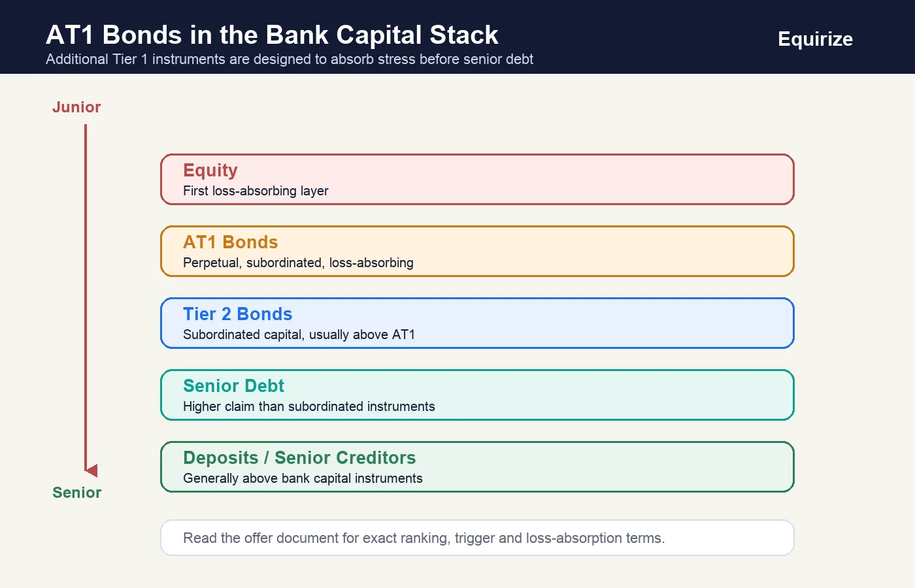Click the subtitle about Additional Tier 1 instruments
Screen dimensions: 915x588
coord(290,59)
